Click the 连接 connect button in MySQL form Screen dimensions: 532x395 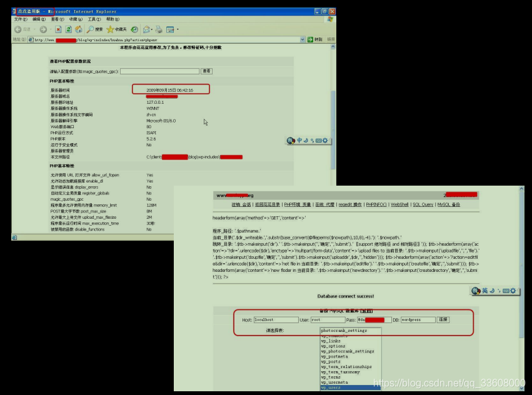(x=443, y=319)
